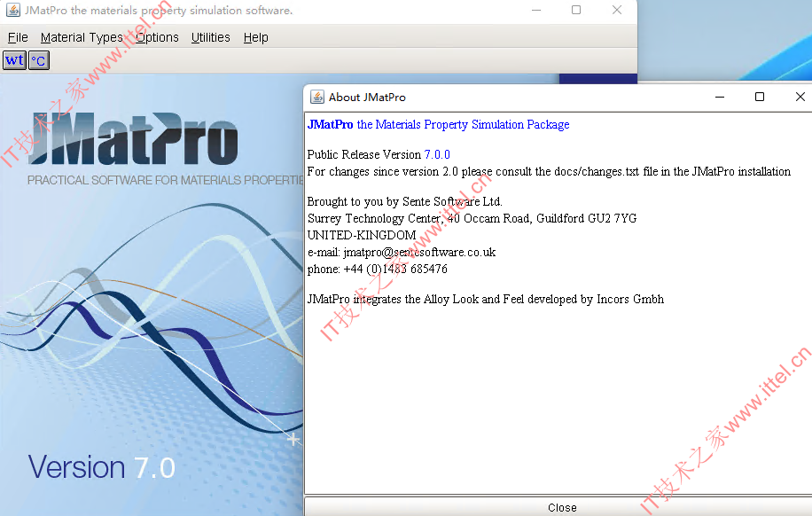Click the About JMatPro title bar text
This screenshot has width=812, height=516.
(367, 98)
